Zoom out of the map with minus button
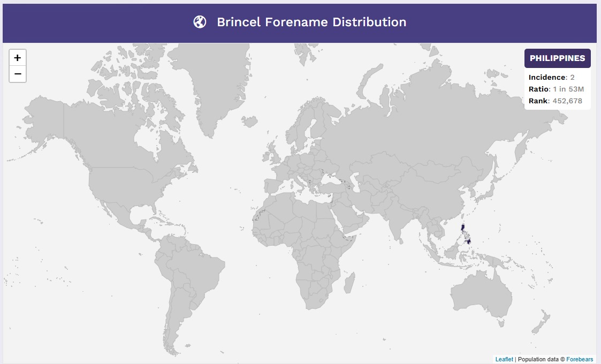 click(18, 74)
